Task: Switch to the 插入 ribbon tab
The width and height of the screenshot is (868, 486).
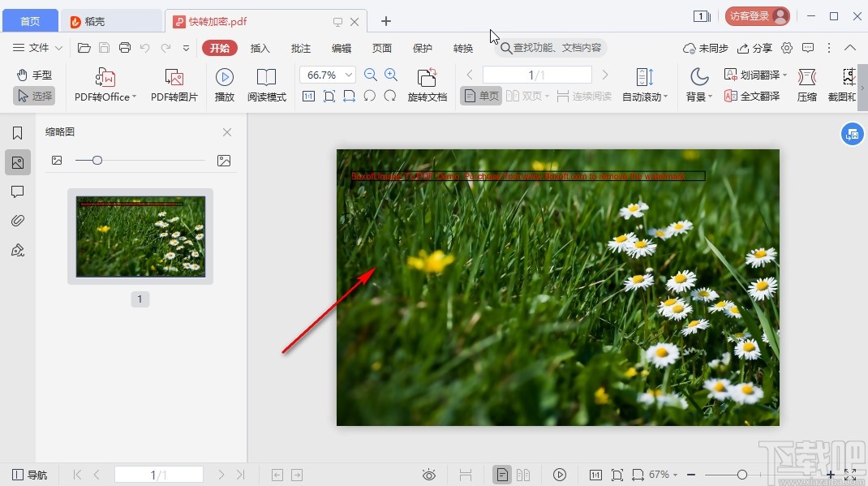Action: pos(260,49)
